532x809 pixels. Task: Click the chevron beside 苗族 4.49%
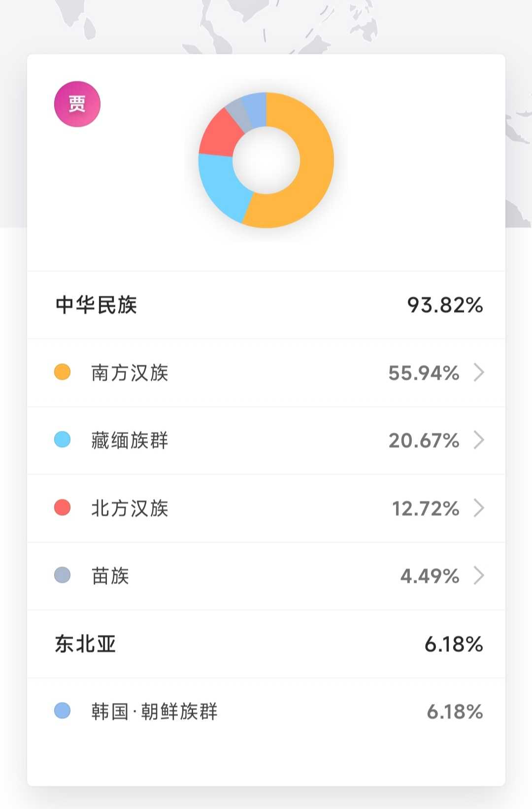coord(479,575)
